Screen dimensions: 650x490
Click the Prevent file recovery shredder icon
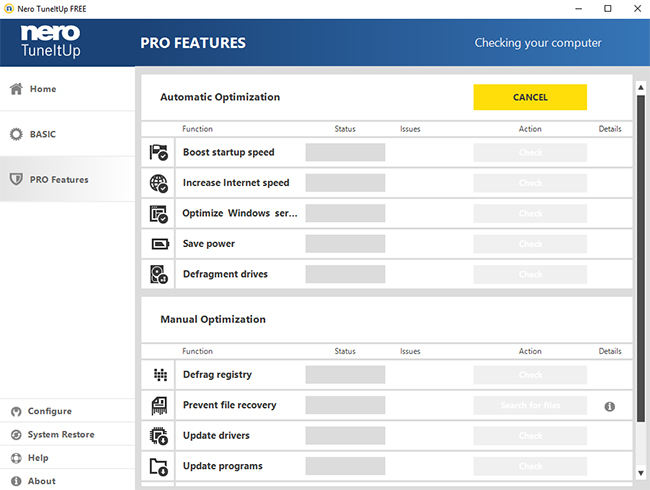coord(159,405)
